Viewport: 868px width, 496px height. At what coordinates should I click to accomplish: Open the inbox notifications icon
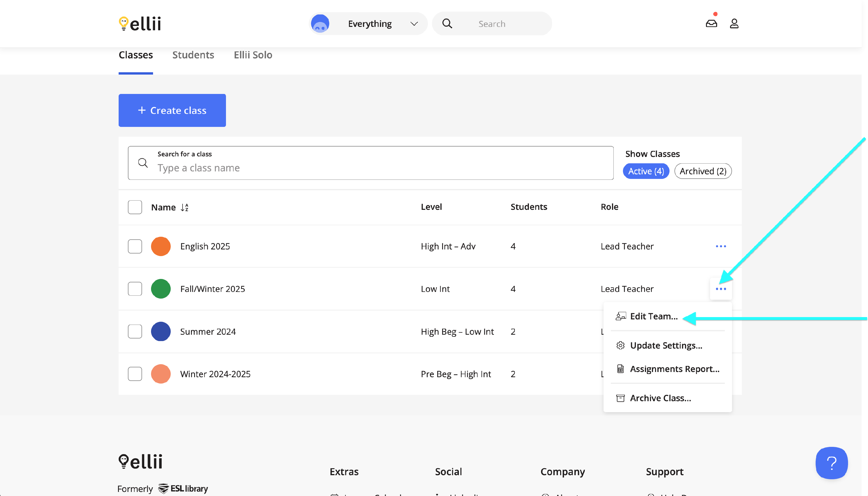(x=711, y=23)
